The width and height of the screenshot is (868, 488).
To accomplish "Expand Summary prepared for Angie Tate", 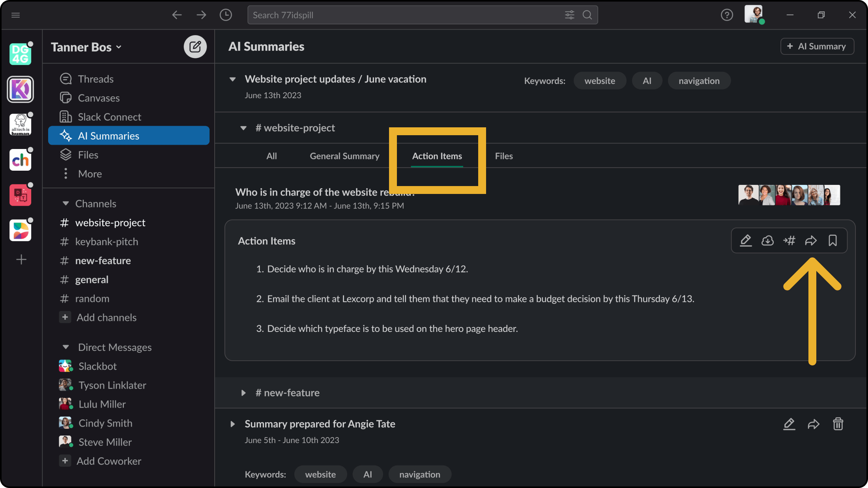I will click(x=232, y=424).
